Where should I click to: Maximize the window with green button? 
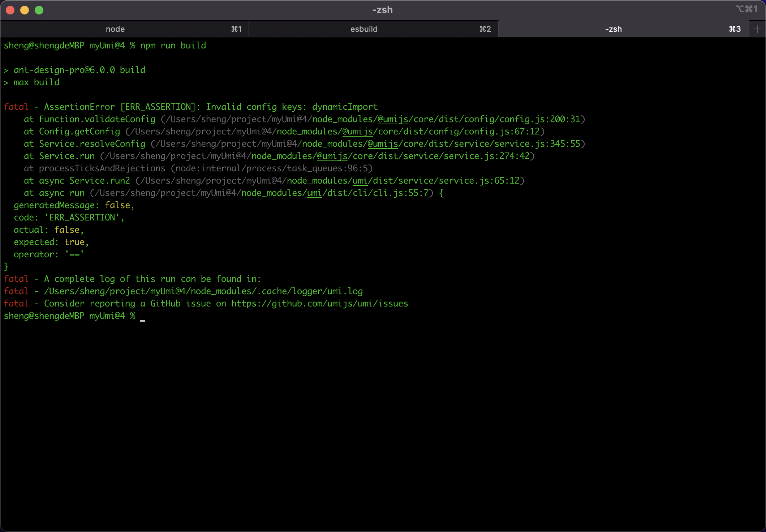tap(39, 10)
